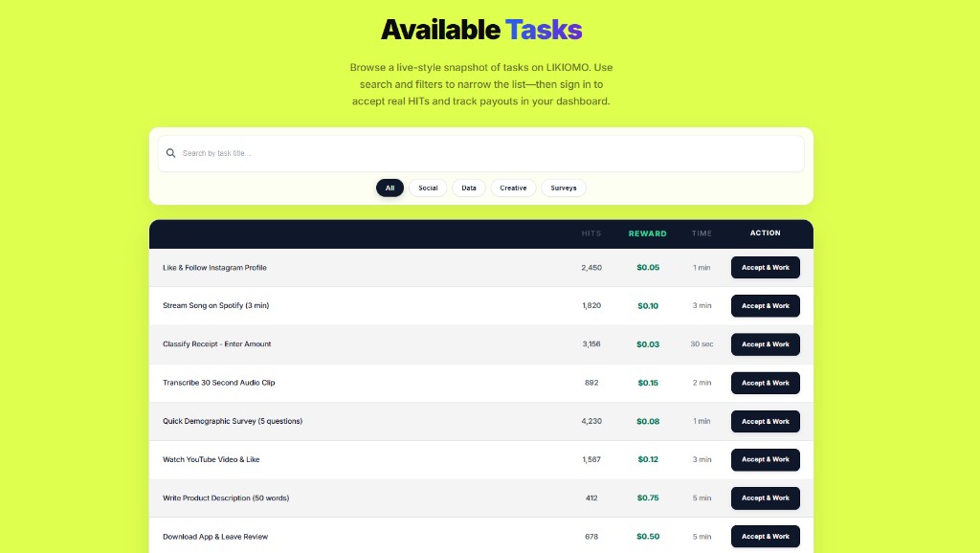Image resolution: width=980 pixels, height=553 pixels.
Task: Click the 4,230 HITs count
Action: [x=591, y=421]
